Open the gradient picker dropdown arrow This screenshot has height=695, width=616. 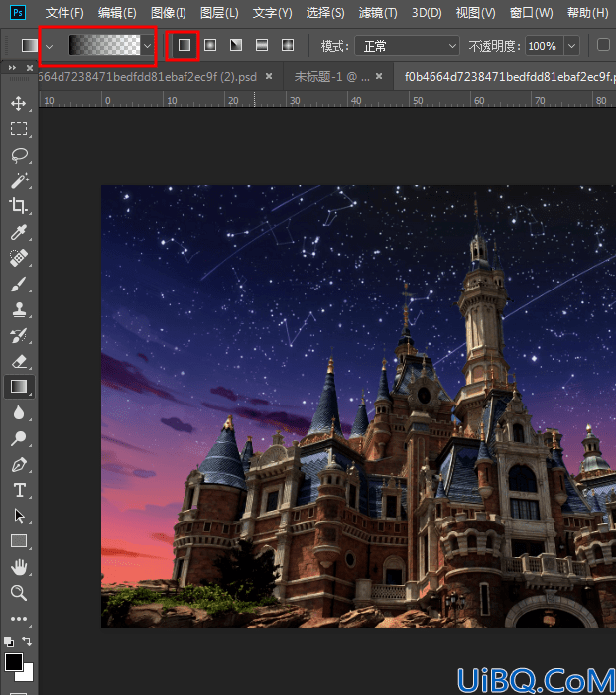pyautogui.click(x=147, y=46)
